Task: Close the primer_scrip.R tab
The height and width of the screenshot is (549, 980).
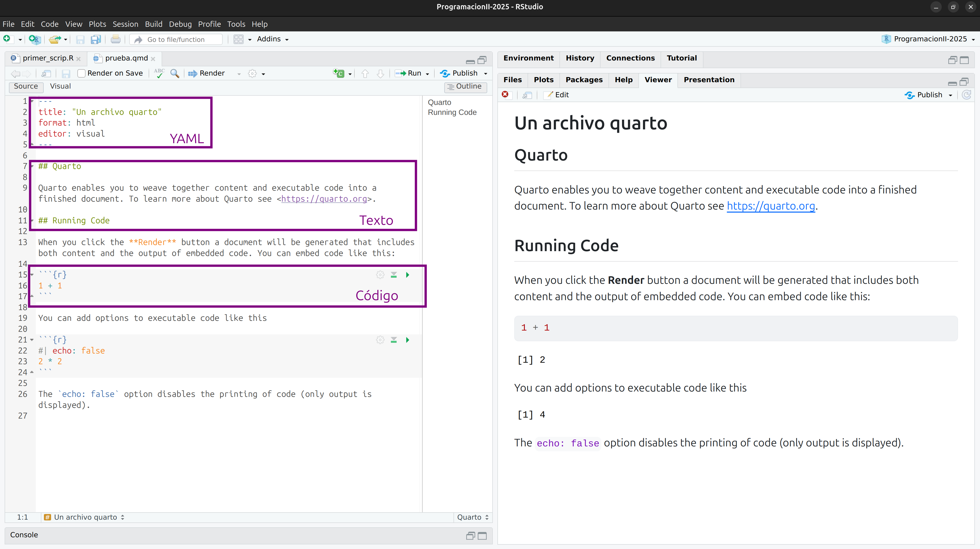Action: (x=78, y=59)
